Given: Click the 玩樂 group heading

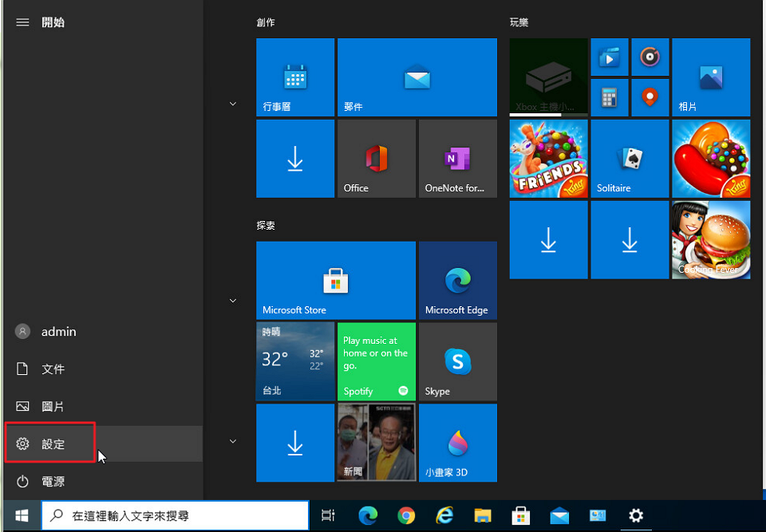Looking at the screenshot, I should pyautogui.click(x=519, y=22).
